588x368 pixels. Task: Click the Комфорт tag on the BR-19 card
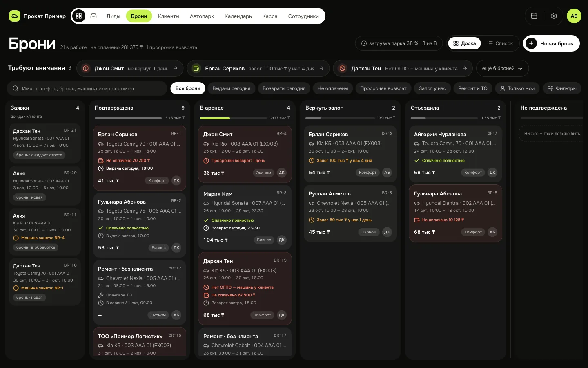(x=262, y=315)
